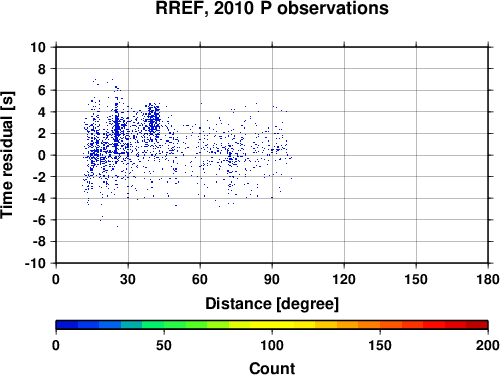Click the vertical data streak near 25 degrees
Screen dimensions: 500x375
click(x=116, y=127)
